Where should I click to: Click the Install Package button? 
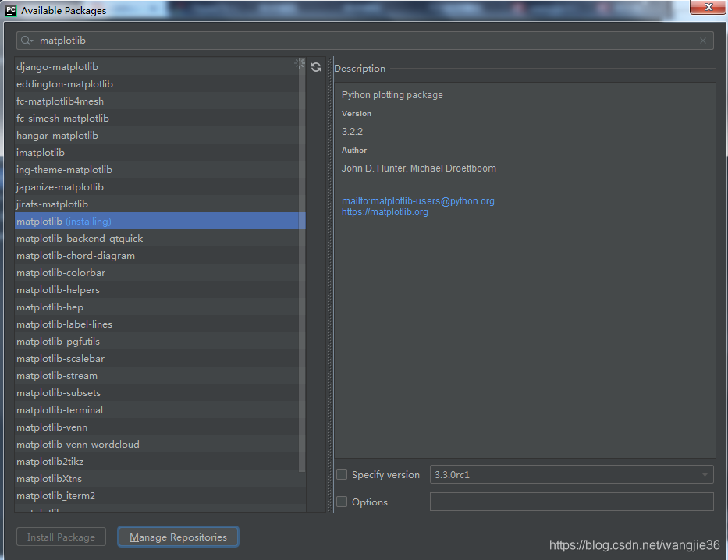coord(61,537)
